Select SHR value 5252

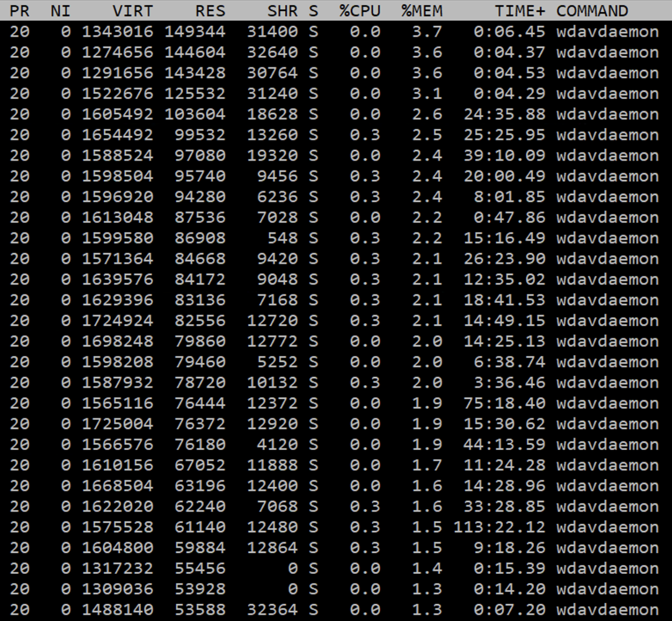pyautogui.click(x=277, y=362)
